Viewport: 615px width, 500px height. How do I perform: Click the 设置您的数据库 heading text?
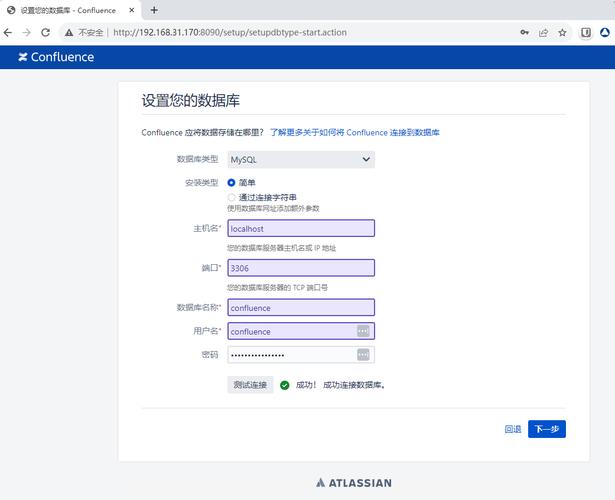pyautogui.click(x=191, y=101)
